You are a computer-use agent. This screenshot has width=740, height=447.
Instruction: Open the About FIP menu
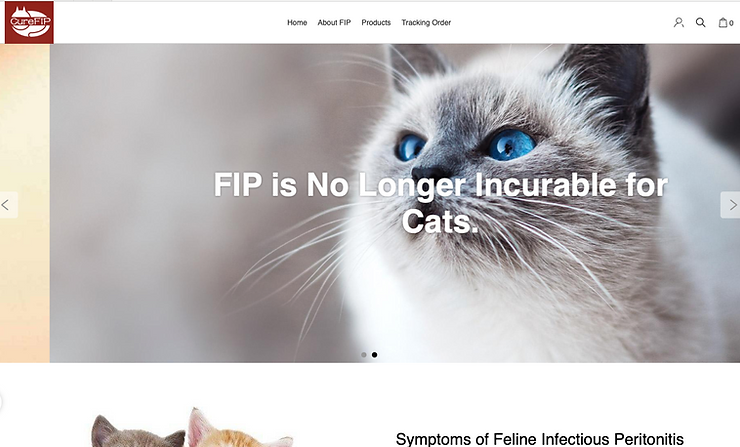pos(334,22)
